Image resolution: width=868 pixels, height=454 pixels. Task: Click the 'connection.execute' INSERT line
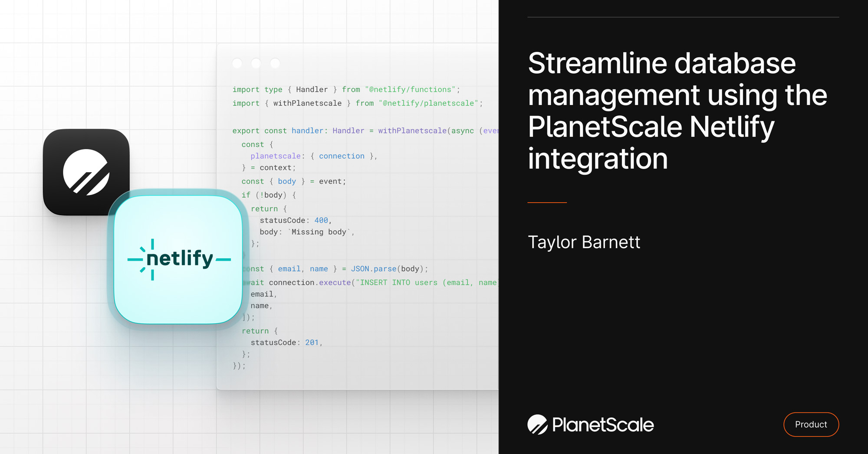[x=370, y=283]
